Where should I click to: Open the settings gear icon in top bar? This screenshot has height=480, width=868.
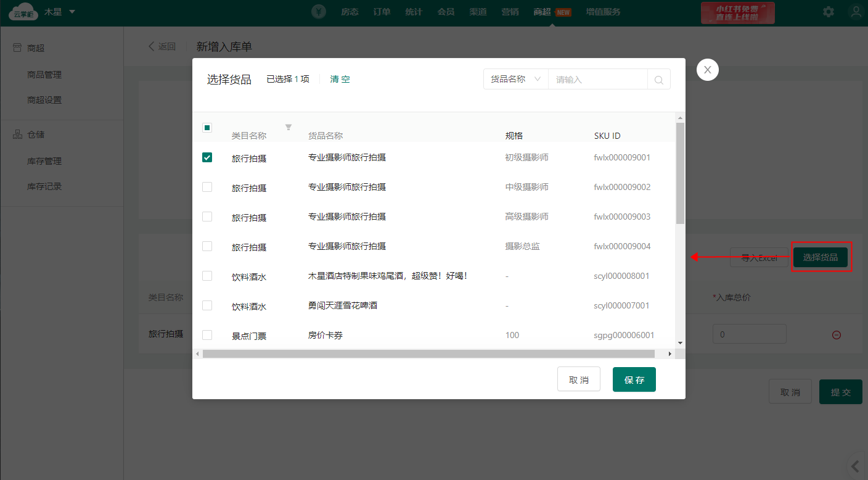click(x=829, y=12)
